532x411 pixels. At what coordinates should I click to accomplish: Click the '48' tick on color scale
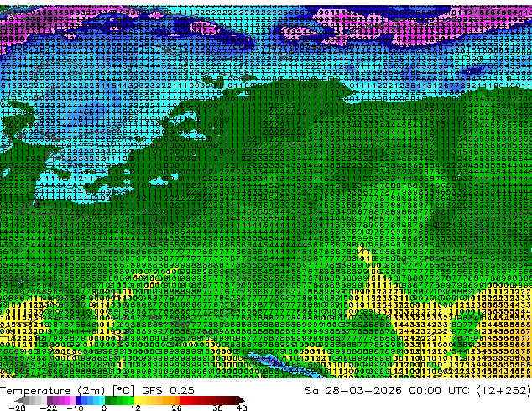(x=242, y=408)
